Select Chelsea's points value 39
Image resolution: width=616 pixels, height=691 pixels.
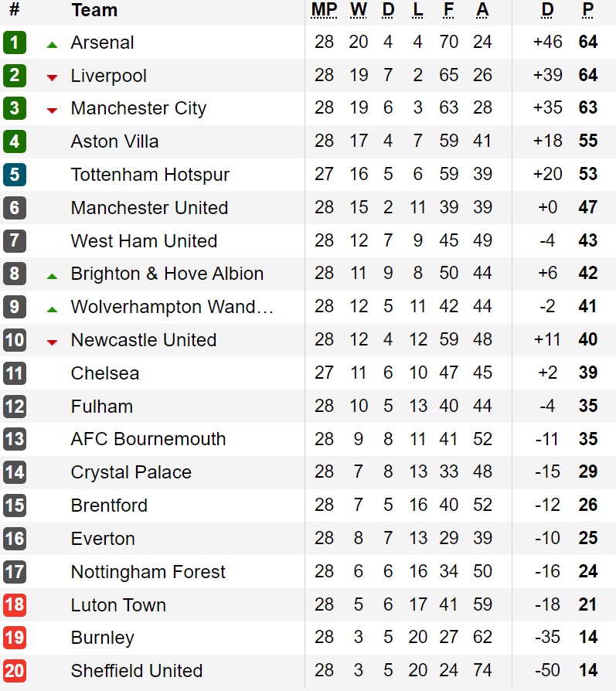588,373
